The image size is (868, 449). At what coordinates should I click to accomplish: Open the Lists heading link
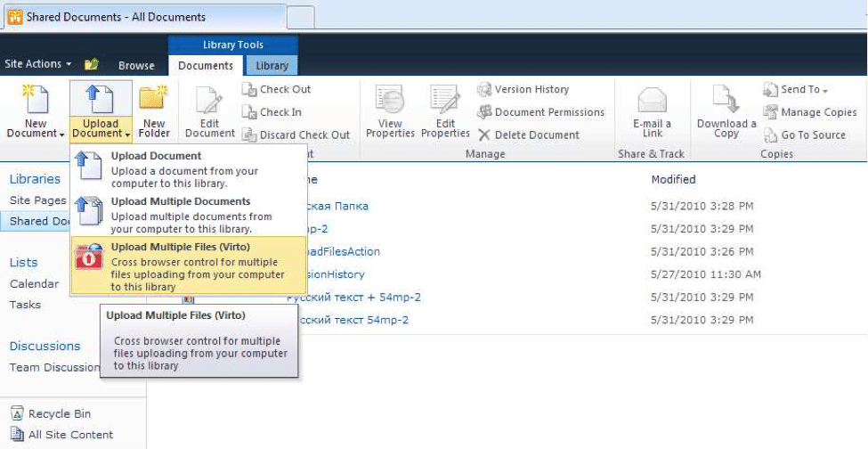24,263
